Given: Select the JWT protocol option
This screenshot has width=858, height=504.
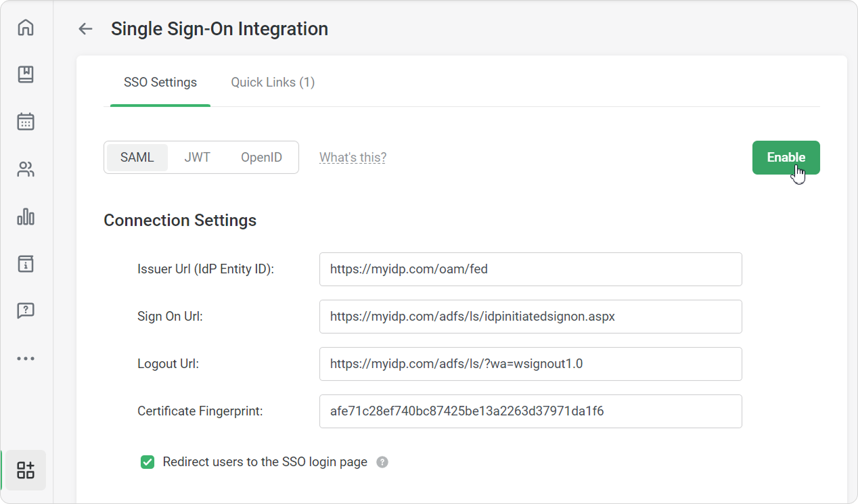Looking at the screenshot, I should click(198, 158).
